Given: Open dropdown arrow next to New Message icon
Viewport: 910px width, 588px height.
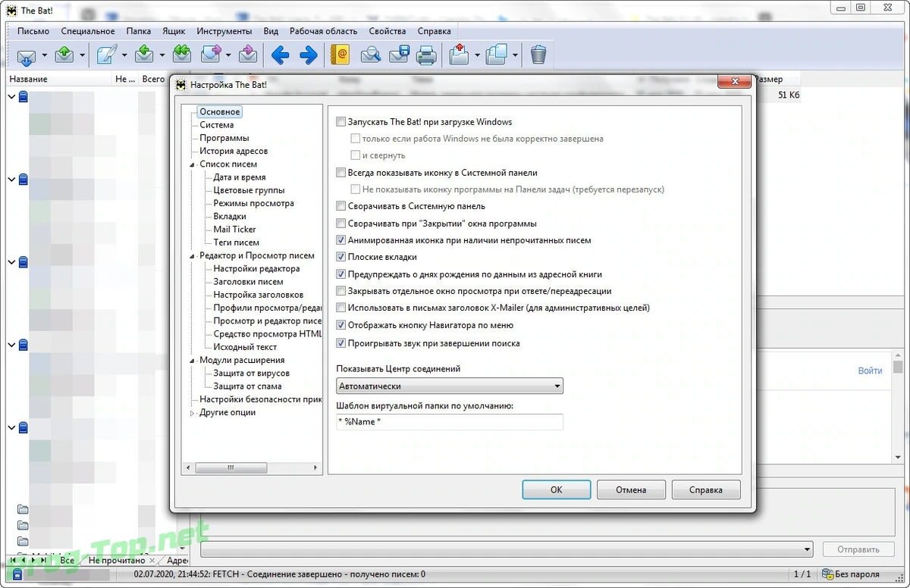Looking at the screenshot, I should 124,55.
